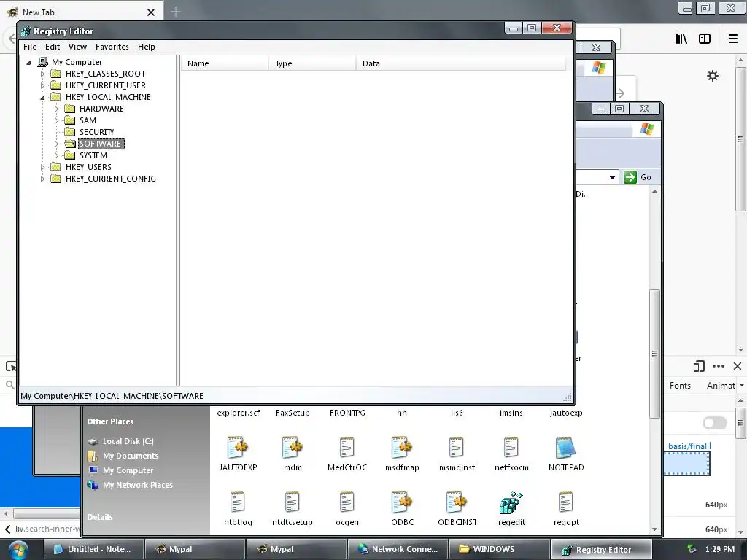Open the Help menu in Registry Editor
747x560 pixels.
(146, 47)
